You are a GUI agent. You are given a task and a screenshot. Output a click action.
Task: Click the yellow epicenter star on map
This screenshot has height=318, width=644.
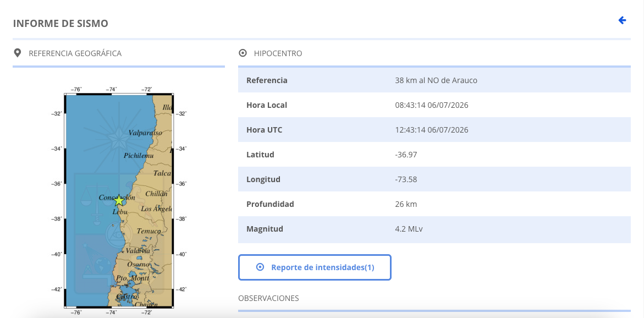(x=119, y=200)
